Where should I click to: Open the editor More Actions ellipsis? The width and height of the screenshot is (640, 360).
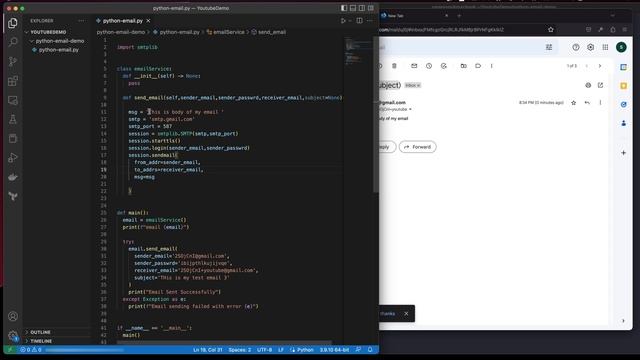click(369, 21)
